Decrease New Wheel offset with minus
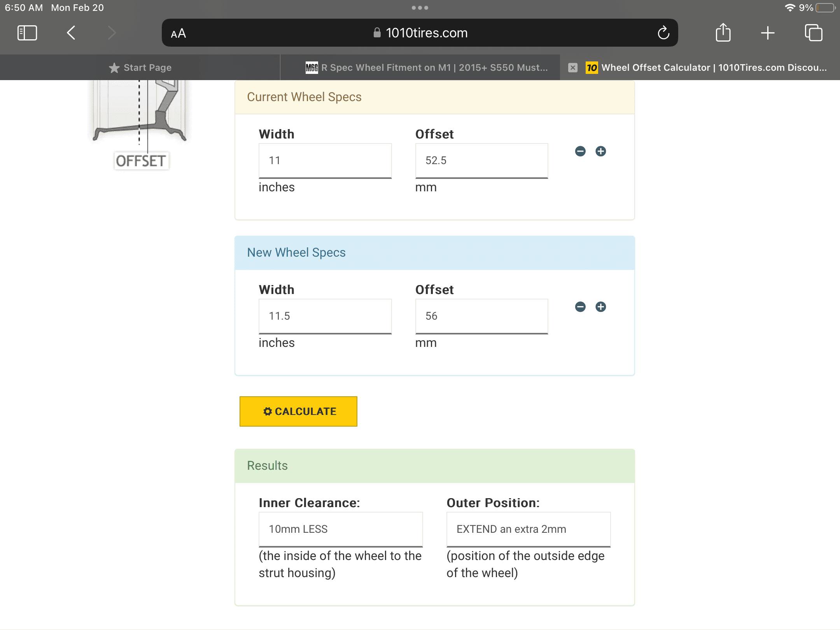The width and height of the screenshot is (840, 630). coord(580,307)
